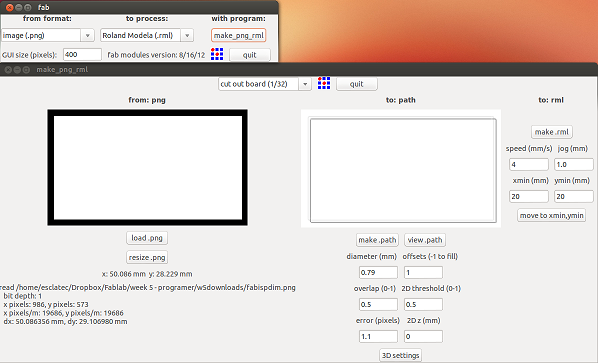Viewport: 598px width, 363px height.
Task: Minimize the fab window
Action: [x=19, y=7]
